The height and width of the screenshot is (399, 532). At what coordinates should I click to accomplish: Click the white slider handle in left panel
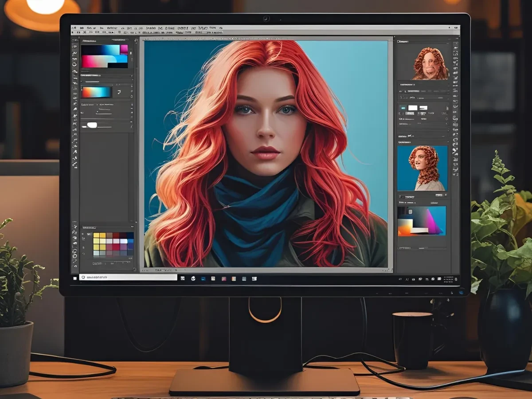click(x=91, y=125)
